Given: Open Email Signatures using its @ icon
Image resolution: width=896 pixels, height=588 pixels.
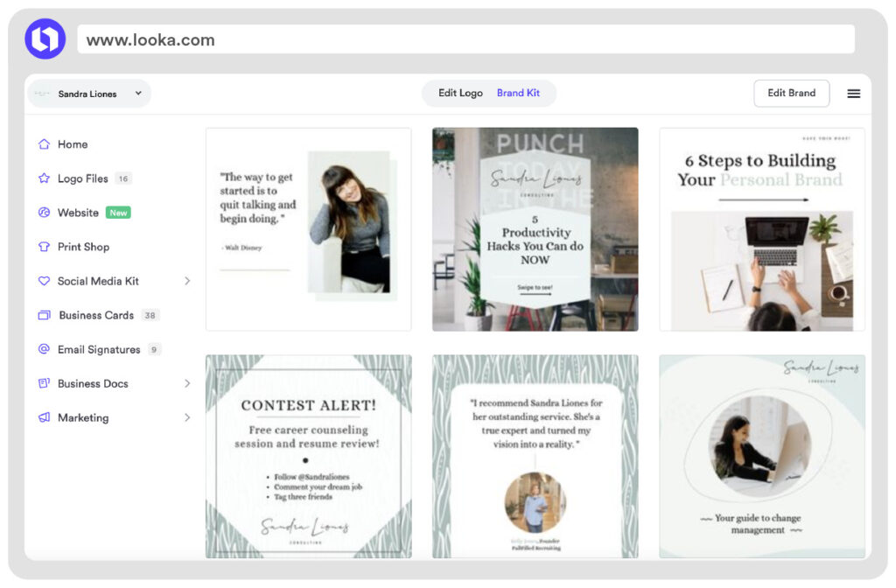Looking at the screenshot, I should click(43, 349).
